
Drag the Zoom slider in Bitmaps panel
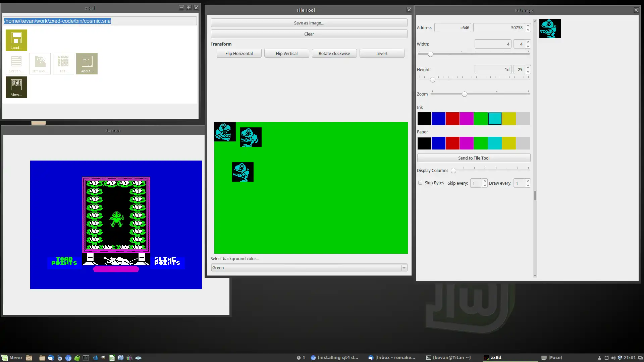click(x=464, y=94)
